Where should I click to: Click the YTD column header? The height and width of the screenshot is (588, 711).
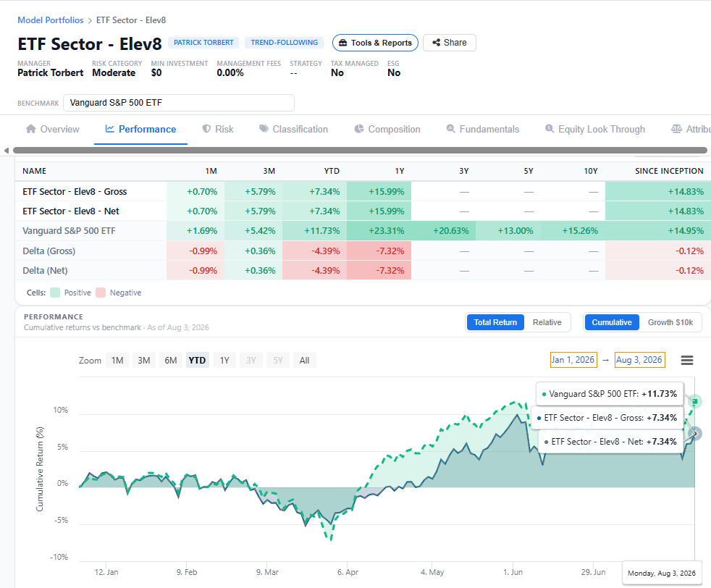click(x=332, y=171)
